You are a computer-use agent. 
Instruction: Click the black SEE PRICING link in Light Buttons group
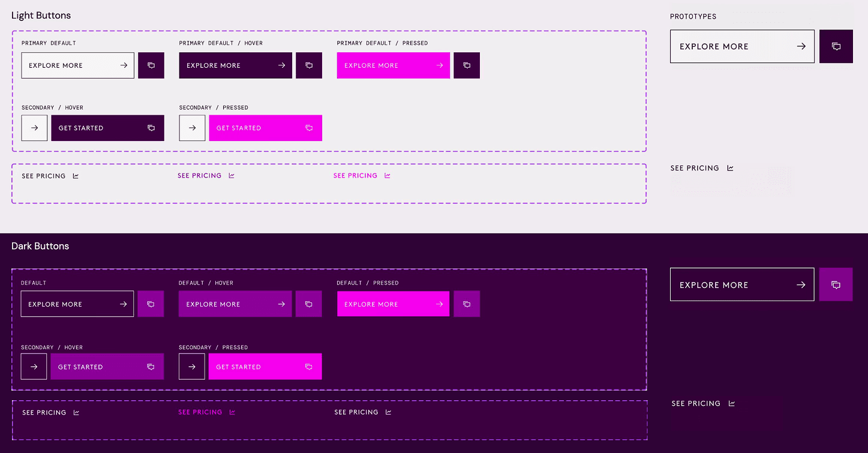[x=50, y=176]
